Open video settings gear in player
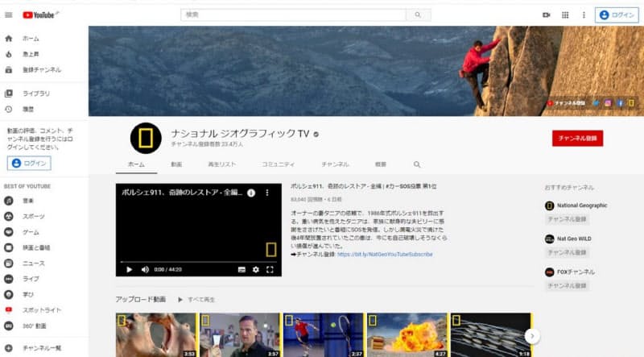 pos(256,269)
